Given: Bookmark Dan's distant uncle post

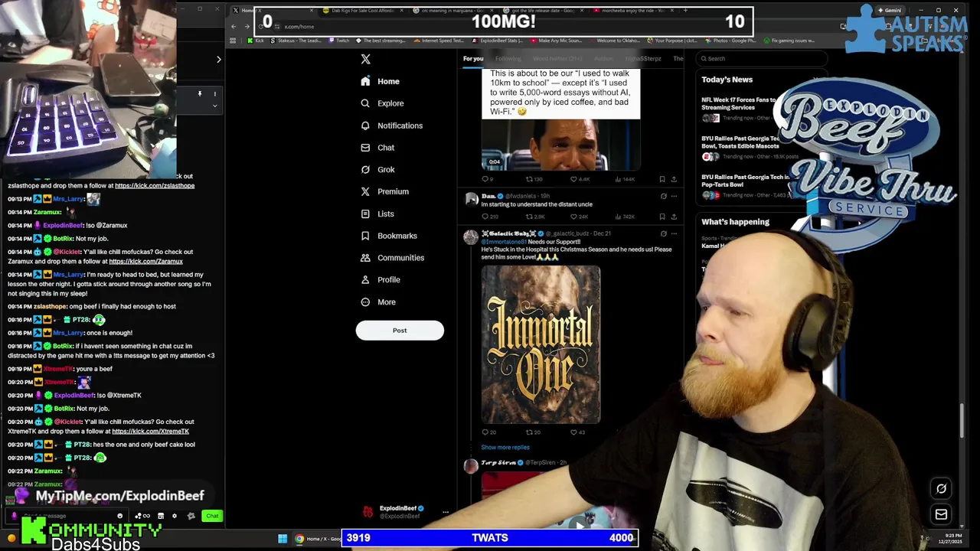Looking at the screenshot, I should (x=662, y=217).
